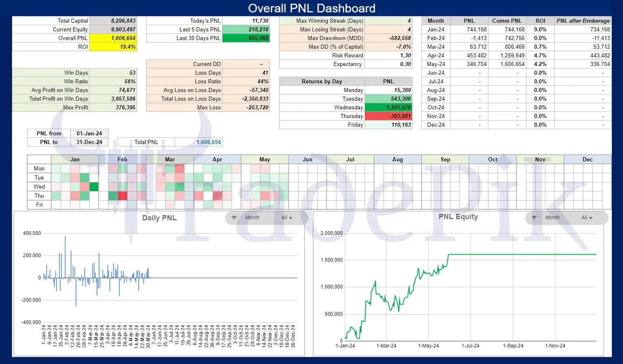623x364 pixels.
Task: Click the Max DD percent value -7.0%
Action: click(388, 47)
